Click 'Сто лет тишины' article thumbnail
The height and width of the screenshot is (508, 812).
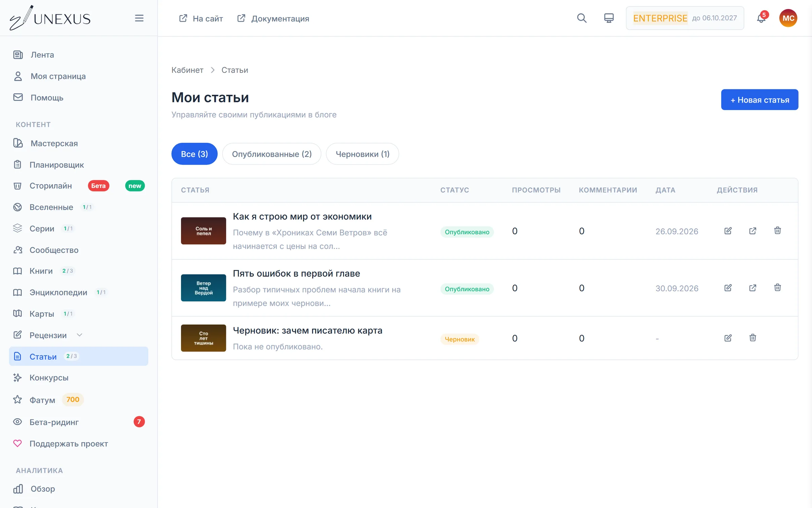pos(203,338)
